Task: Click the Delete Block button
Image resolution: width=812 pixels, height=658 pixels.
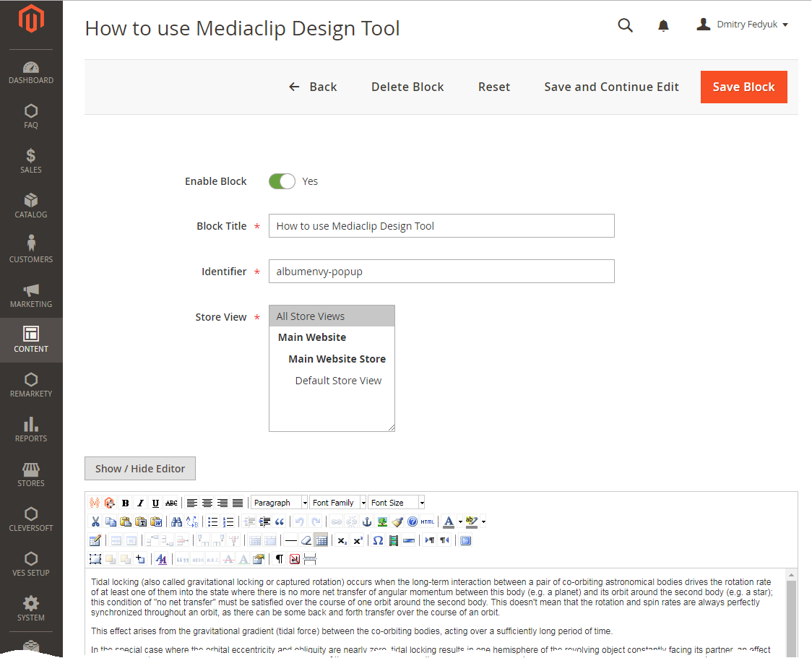Action: pos(407,87)
